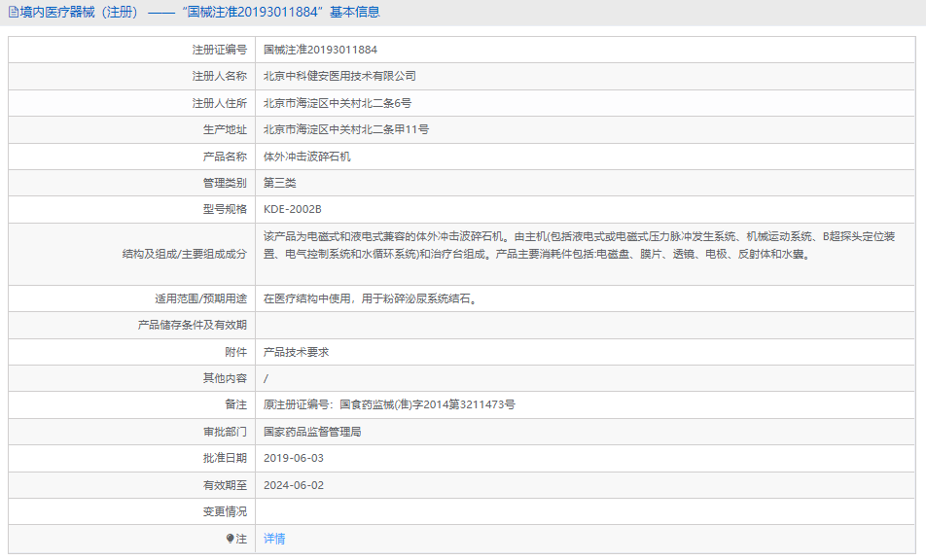Click the label 批准日期
Screen dimensions: 926x560
click(x=225, y=459)
